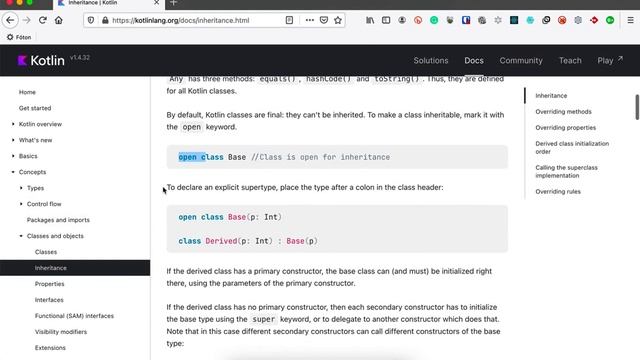Open the Classes page

point(46,252)
